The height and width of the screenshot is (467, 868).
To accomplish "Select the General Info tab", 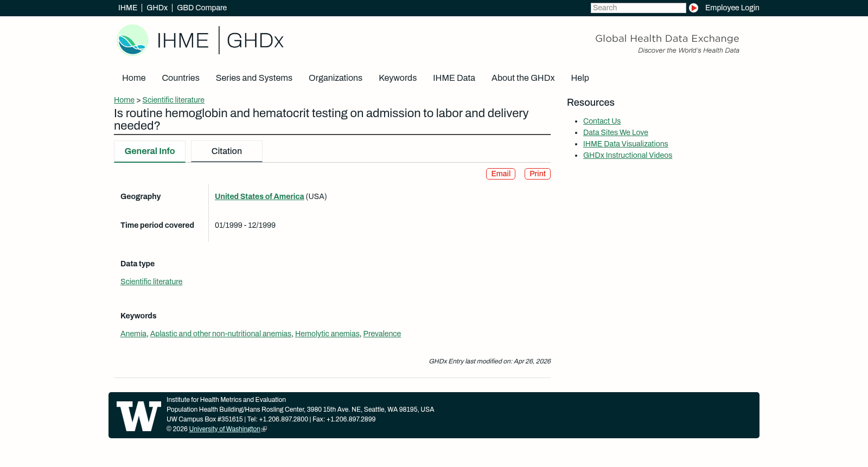I will coord(150,151).
